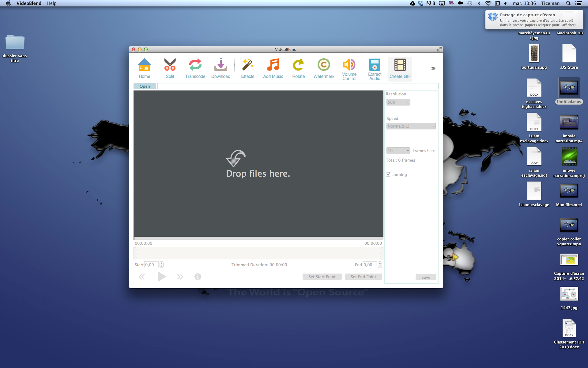Select the dossier sans titre folder

pyautogui.click(x=15, y=48)
